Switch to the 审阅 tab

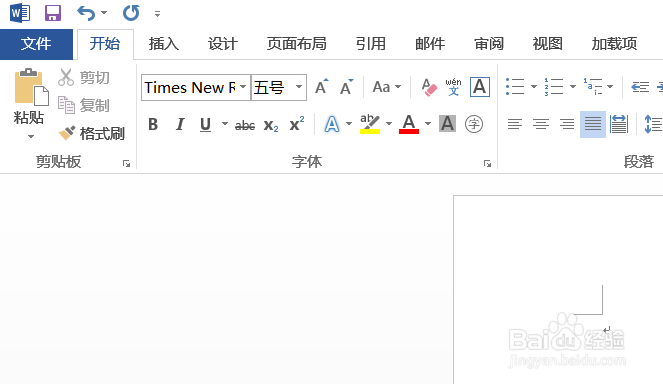coord(489,44)
